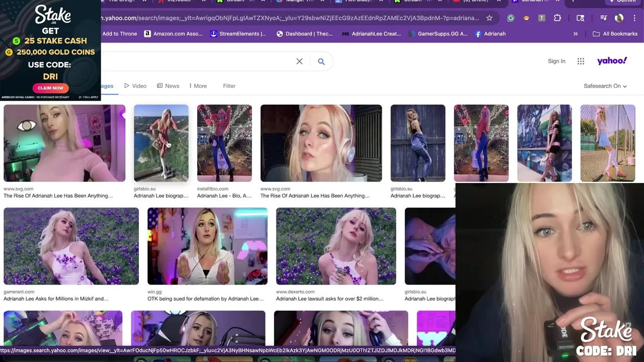Open the Dashboard | Thec... bookmark

tap(304, 34)
